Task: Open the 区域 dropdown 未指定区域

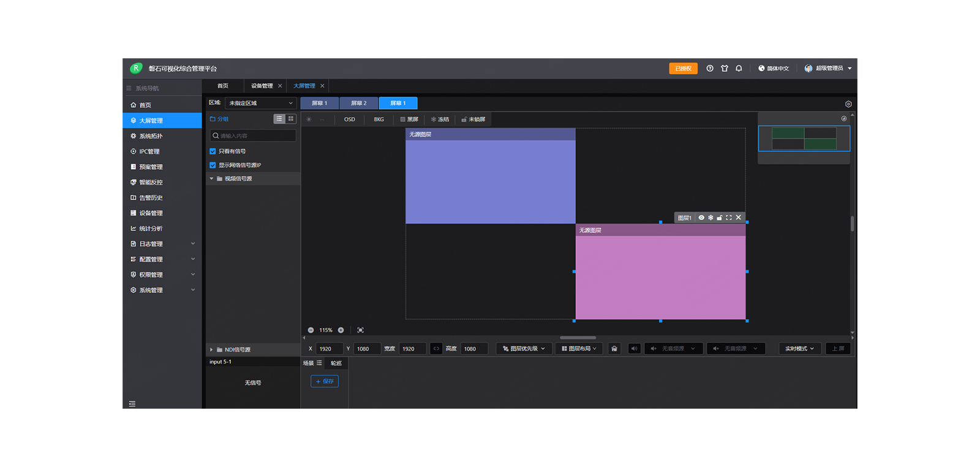Action: tap(261, 103)
